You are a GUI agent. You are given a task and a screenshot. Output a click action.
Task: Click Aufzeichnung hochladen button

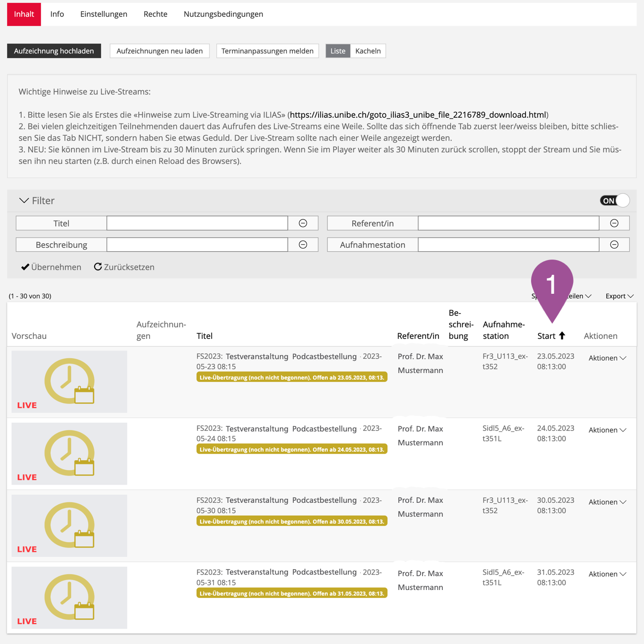[x=54, y=51]
